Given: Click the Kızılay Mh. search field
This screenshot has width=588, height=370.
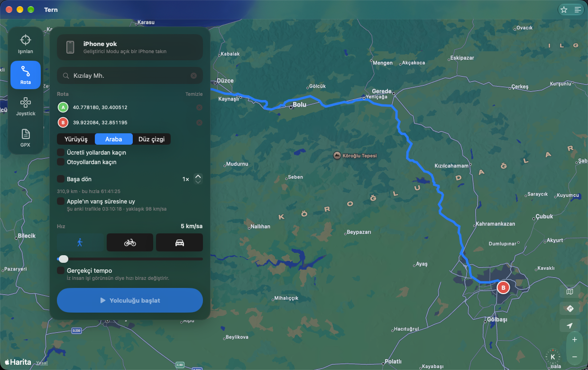Looking at the screenshot, I should [130, 75].
